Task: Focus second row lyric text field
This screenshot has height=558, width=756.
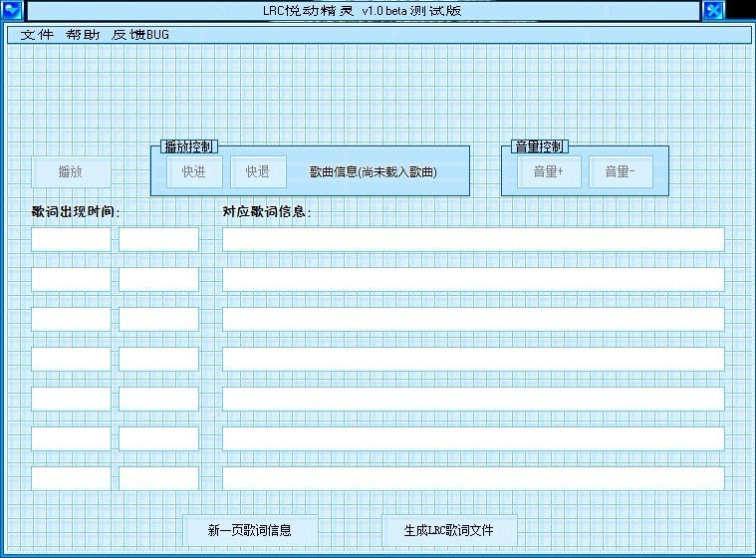Action: coord(473,279)
